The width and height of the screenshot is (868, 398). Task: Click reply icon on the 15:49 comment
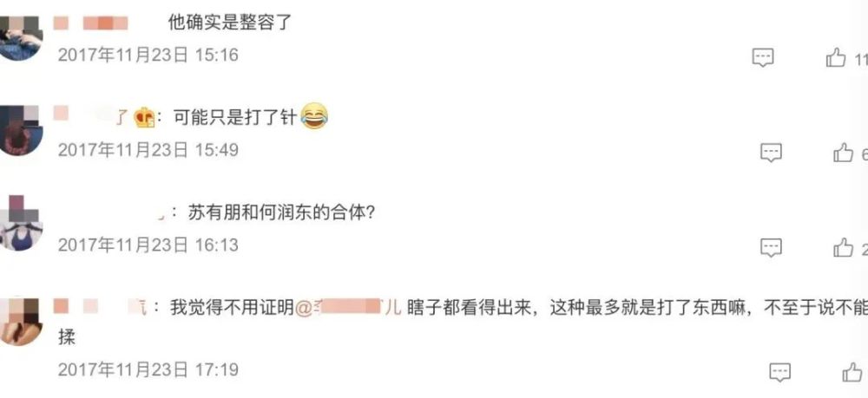(x=771, y=152)
